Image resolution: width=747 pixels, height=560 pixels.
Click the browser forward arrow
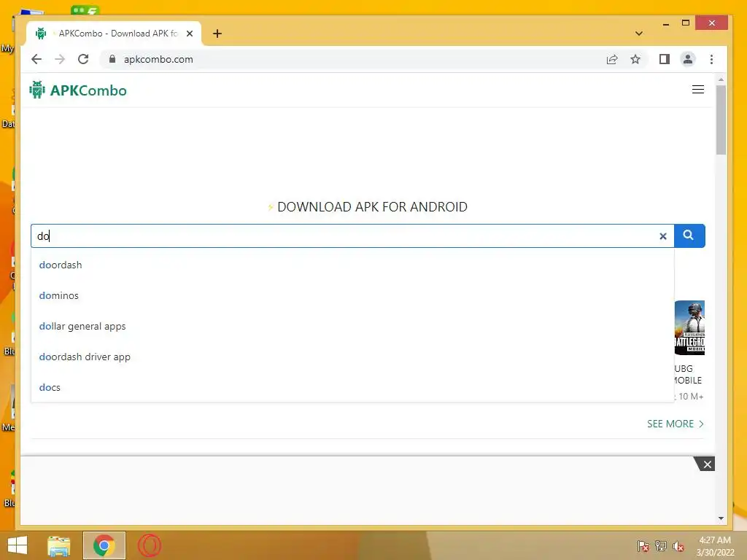[60, 59]
